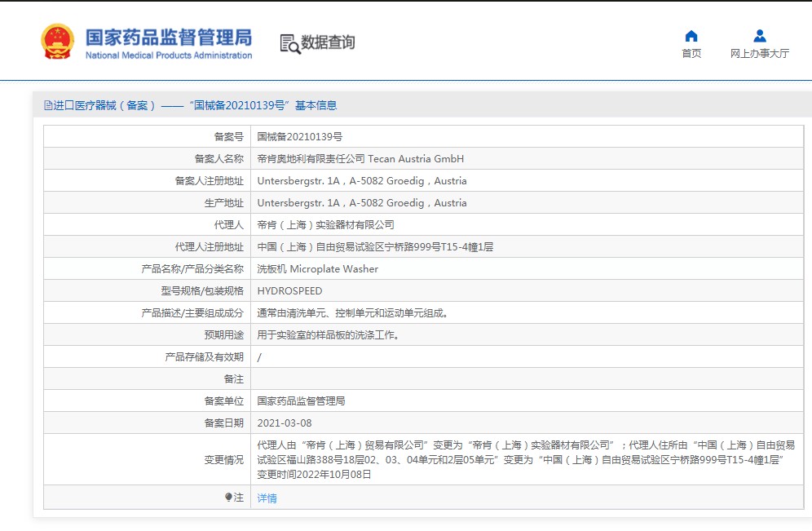
Task: Click the 变更情况 change description text
Action: click(526, 459)
